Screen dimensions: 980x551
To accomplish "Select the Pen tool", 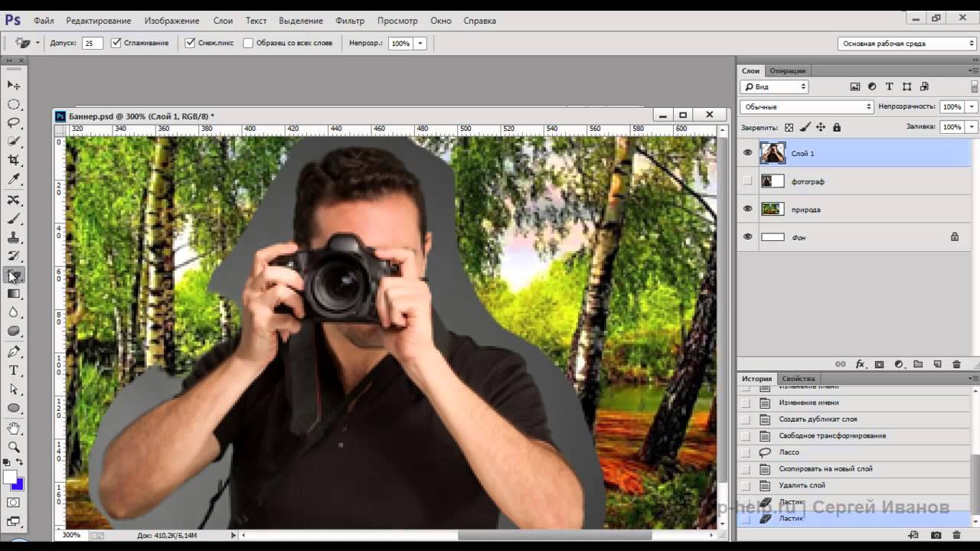I will pyautogui.click(x=14, y=352).
